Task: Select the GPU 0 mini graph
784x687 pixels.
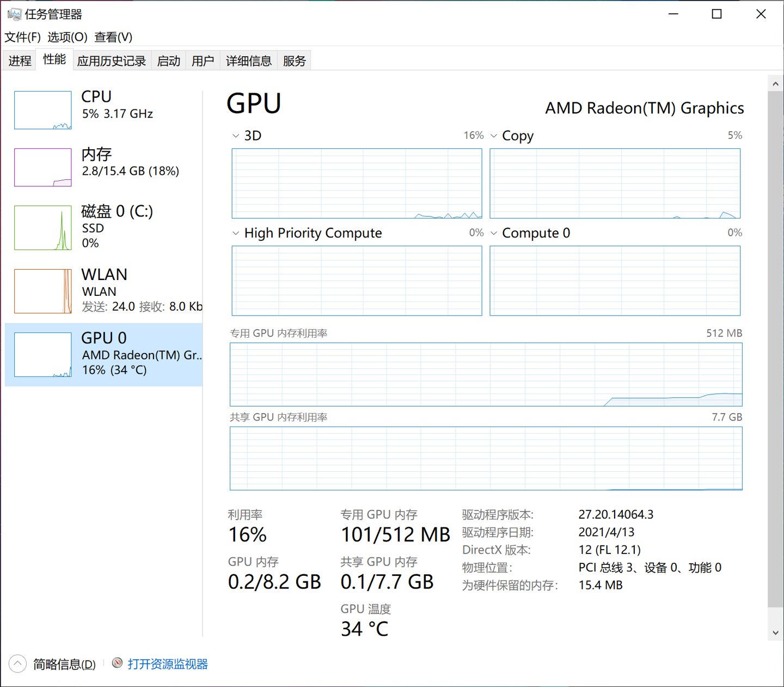Action: click(42, 355)
